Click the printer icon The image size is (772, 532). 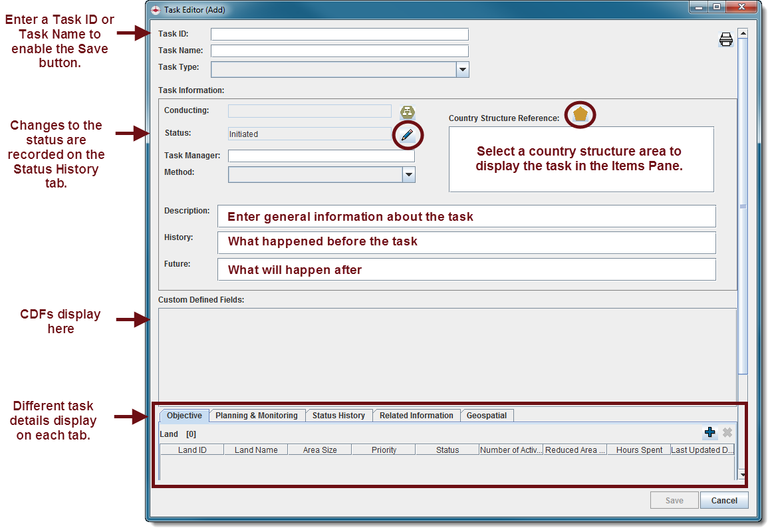[x=725, y=40]
